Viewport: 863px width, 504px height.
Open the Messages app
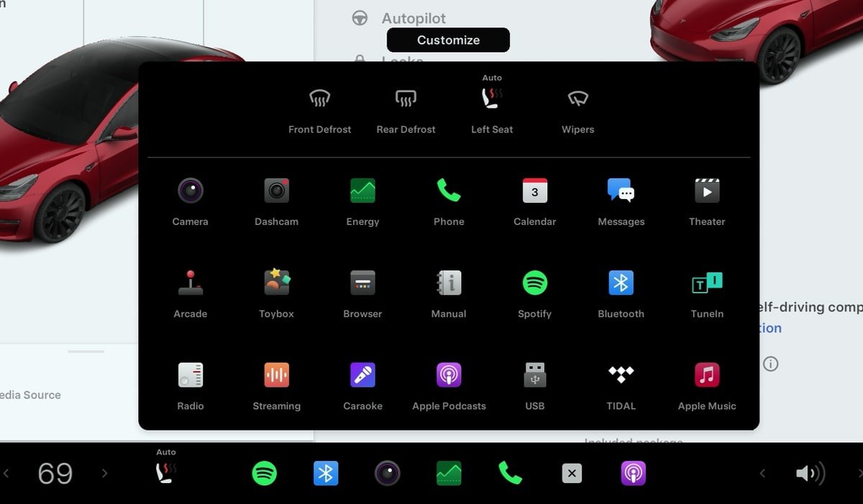click(621, 202)
